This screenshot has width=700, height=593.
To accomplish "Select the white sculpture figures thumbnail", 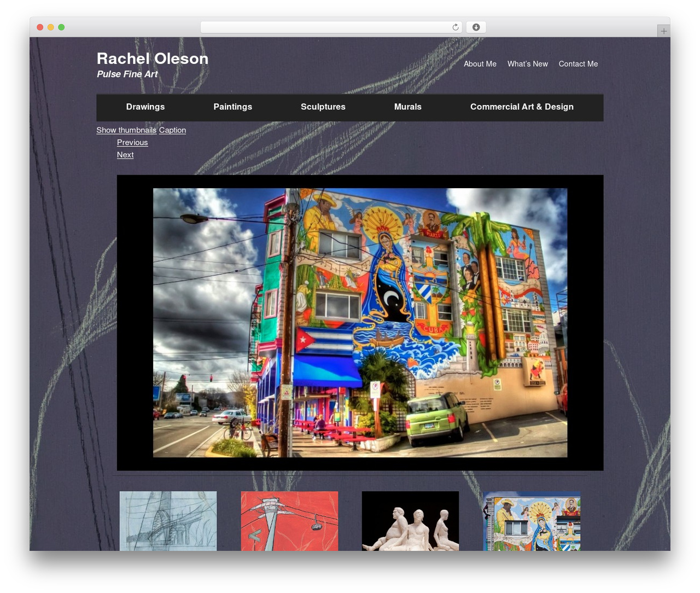I will click(410, 521).
